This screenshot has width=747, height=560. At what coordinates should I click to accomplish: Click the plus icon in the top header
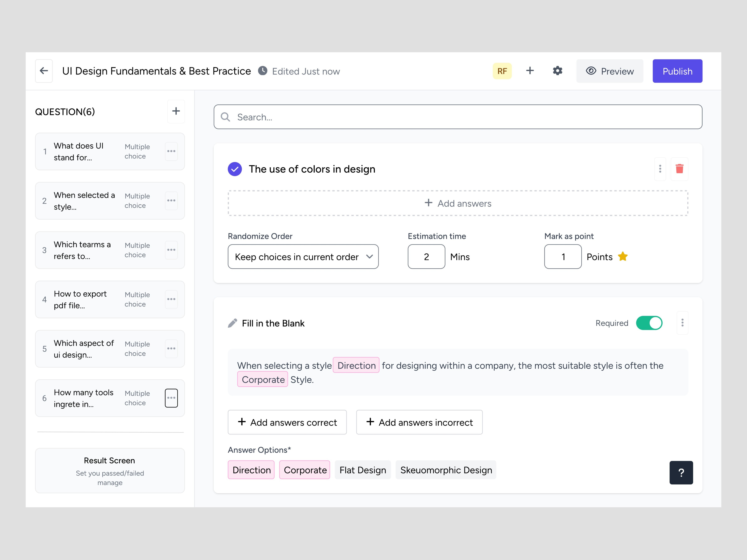(x=530, y=71)
